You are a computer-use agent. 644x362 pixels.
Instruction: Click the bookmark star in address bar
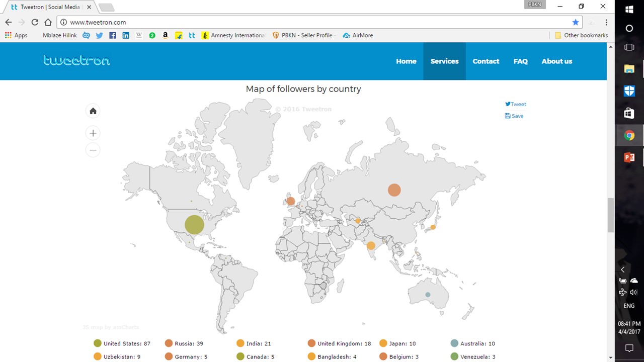tap(576, 22)
